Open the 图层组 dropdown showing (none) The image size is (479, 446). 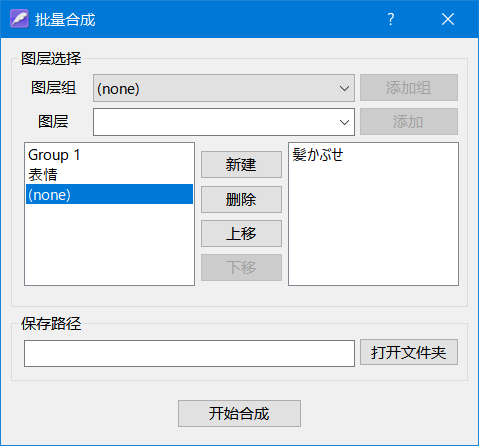coord(224,88)
